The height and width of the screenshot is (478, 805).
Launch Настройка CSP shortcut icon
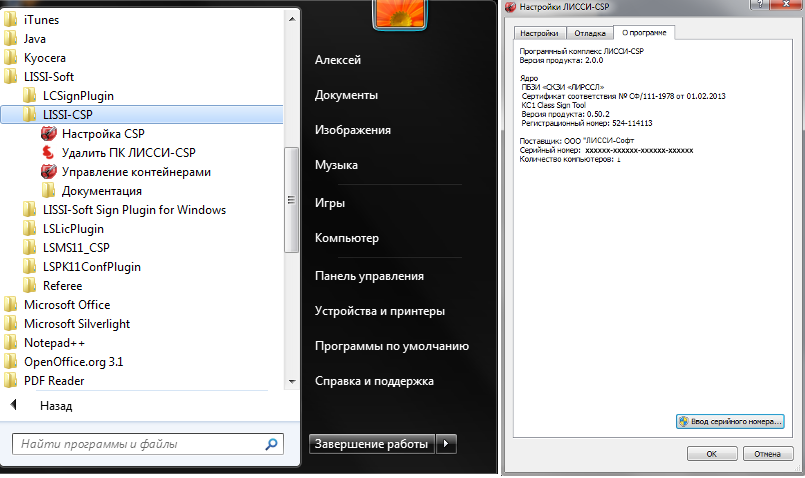pos(48,134)
